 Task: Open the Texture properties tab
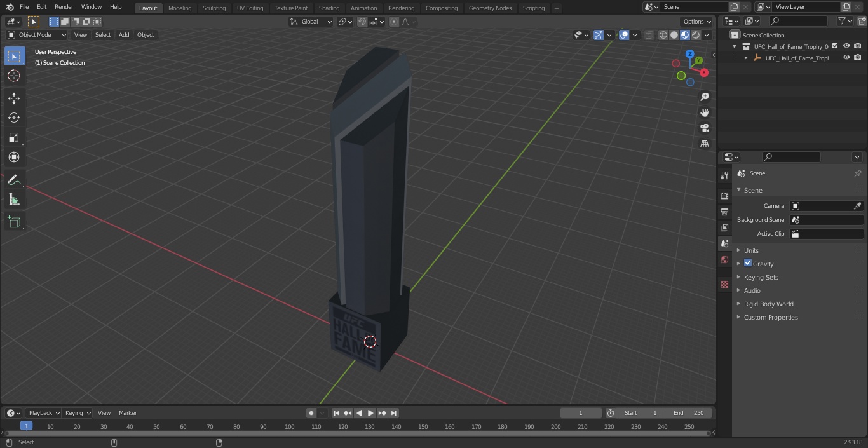pos(724,284)
